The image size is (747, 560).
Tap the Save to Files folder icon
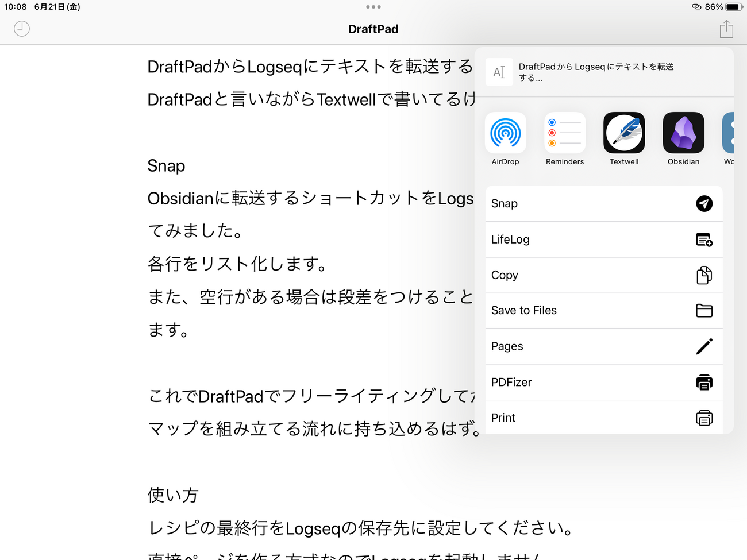pos(704,311)
